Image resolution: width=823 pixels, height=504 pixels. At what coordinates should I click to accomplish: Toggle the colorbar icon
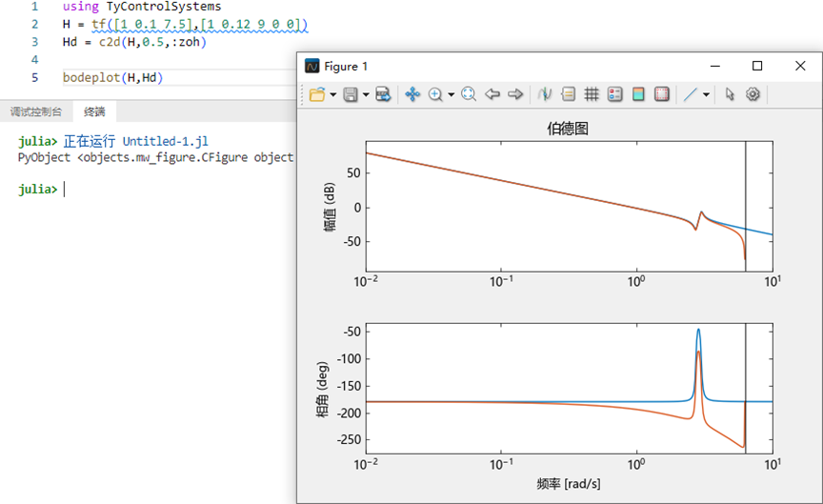click(x=638, y=94)
